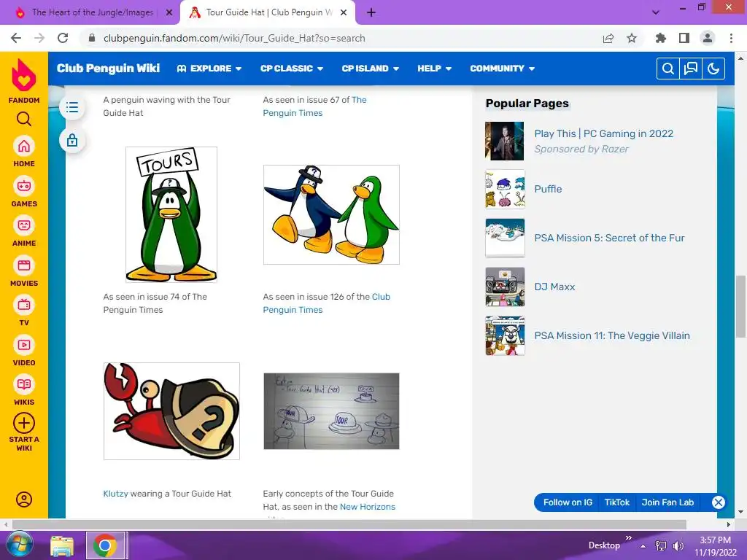Expand the HELP dropdown
Image resolution: width=747 pixels, height=560 pixels.
(435, 69)
